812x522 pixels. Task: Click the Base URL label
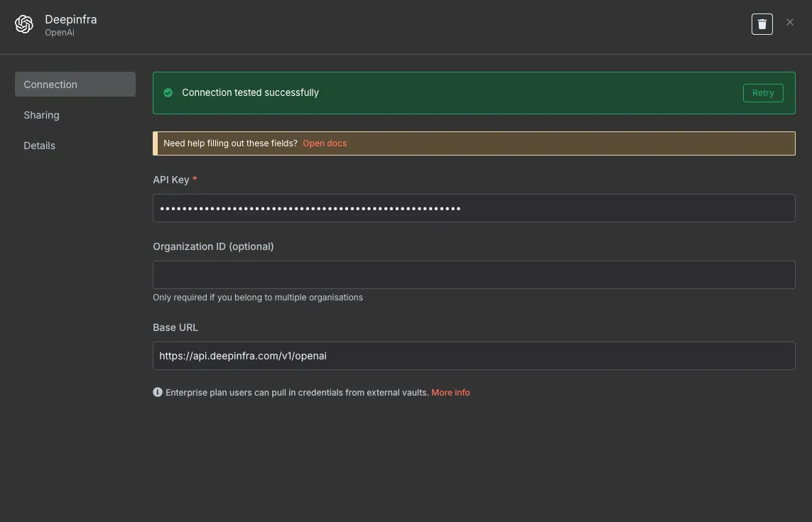click(x=175, y=327)
